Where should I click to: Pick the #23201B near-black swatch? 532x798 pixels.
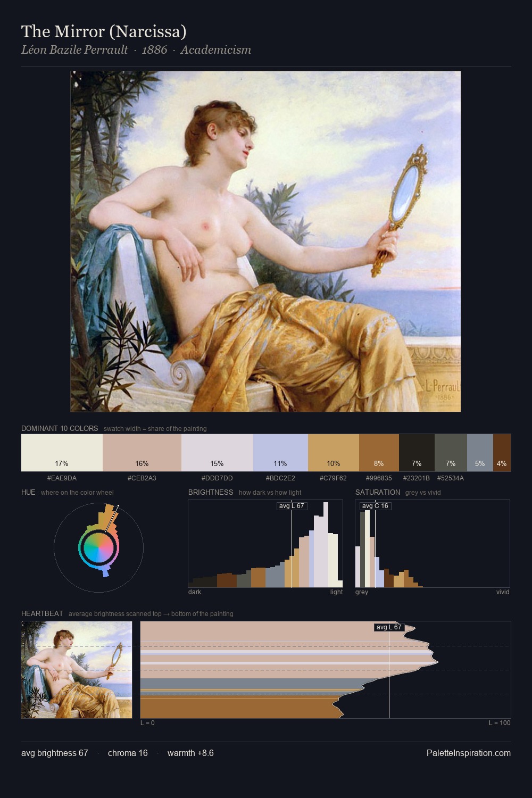(417, 453)
